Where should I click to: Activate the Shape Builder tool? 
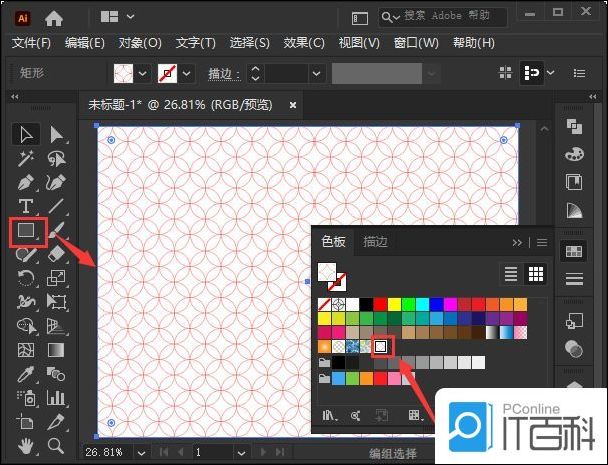pyautogui.click(x=26, y=326)
